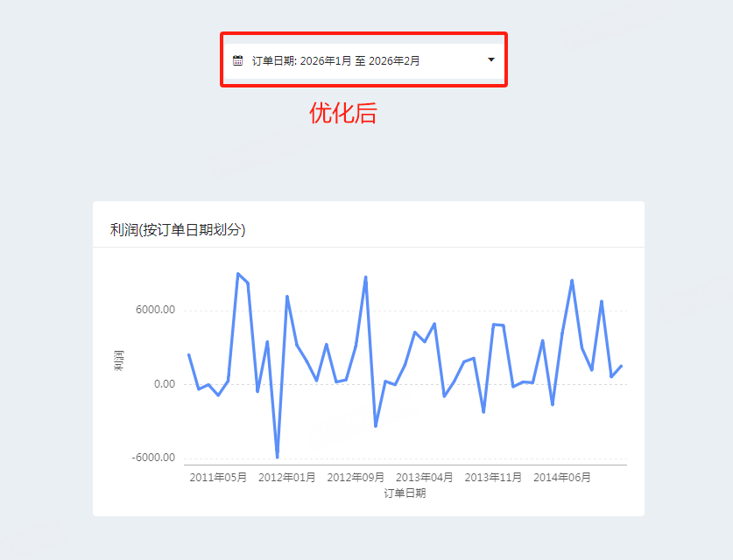Viewport: 733px width, 560px height.
Task: Expand the order date dropdown arrow
Action: pyautogui.click(x=490, y=59)
